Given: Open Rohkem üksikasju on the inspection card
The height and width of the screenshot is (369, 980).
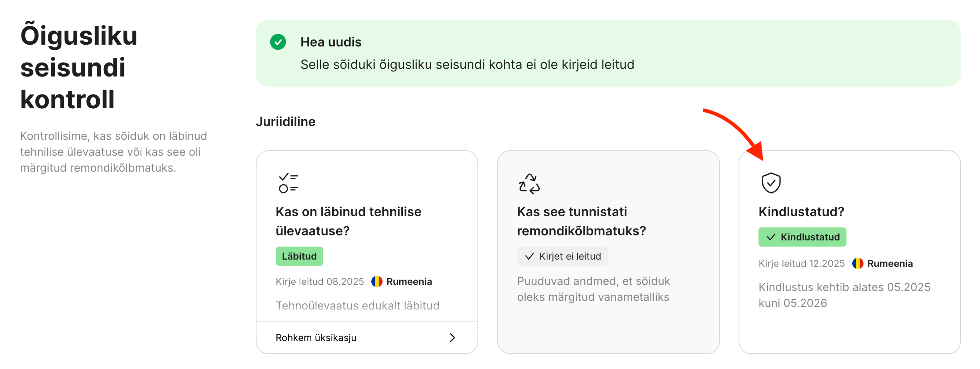Looking at the screenshot, I should (x=316, y=337).
